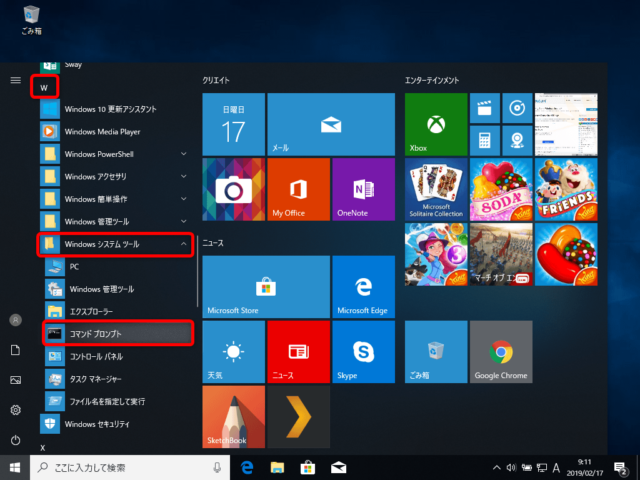This screenshot has height=480, width=640.
Task: Open the OneNote tile
Action: coord(364,189)
